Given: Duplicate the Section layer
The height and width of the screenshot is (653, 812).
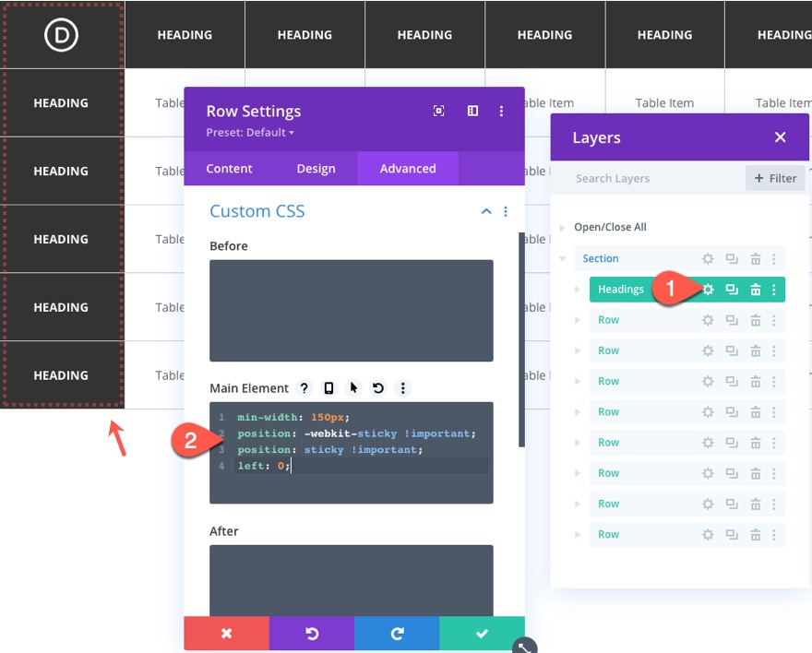Looking at the screenshot, I should pos(732,259).
